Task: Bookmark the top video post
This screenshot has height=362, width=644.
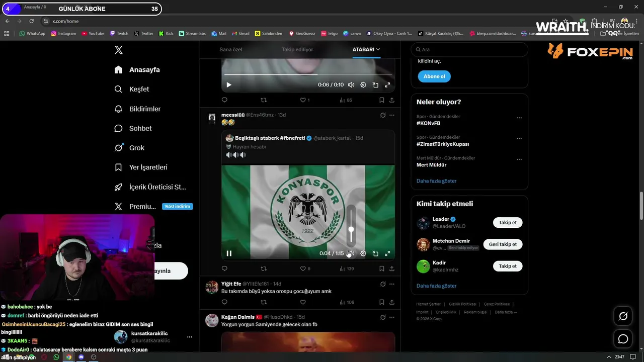Action: pos(382,100)
